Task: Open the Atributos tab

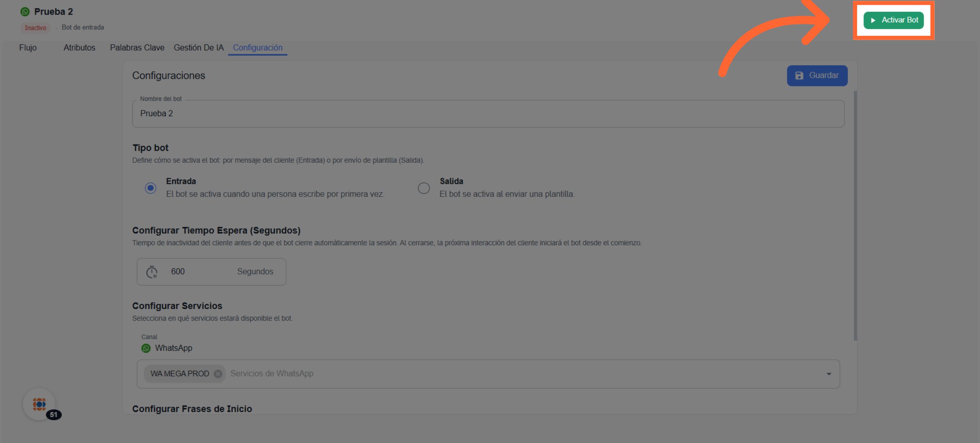Action: point(79,48)
